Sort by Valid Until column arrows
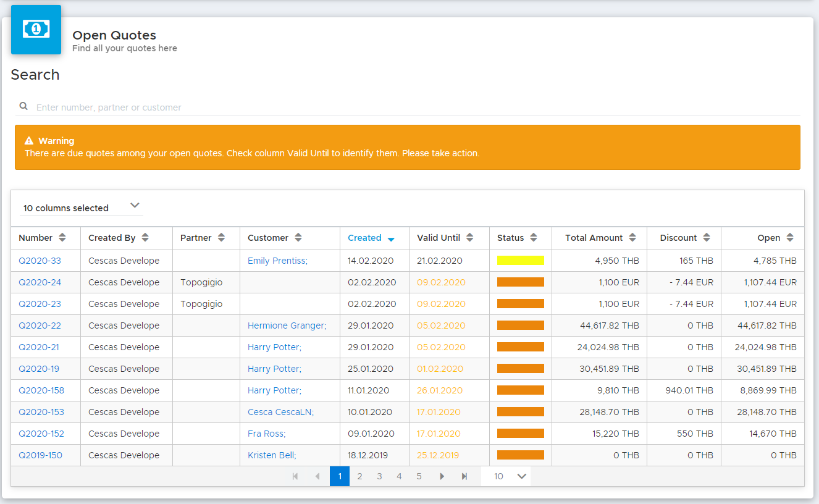Viewport: 819px width, 504px height. [x=469, y=238]
